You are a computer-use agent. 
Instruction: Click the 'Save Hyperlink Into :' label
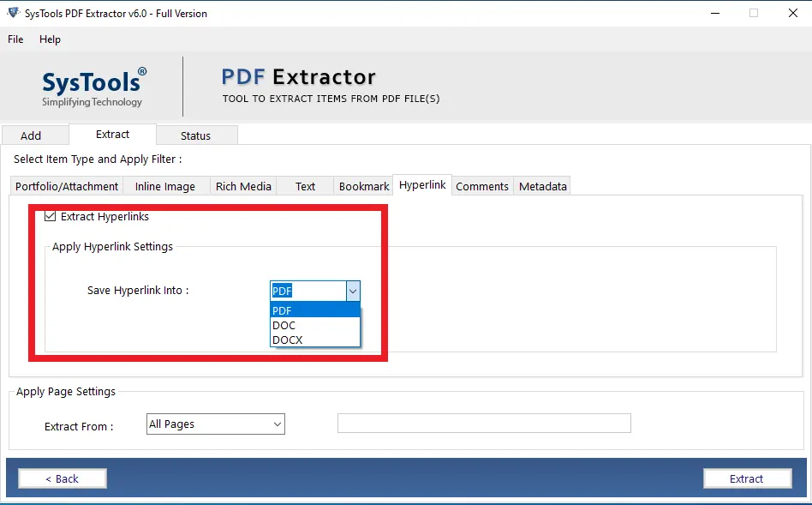click(x=138, y=291)
